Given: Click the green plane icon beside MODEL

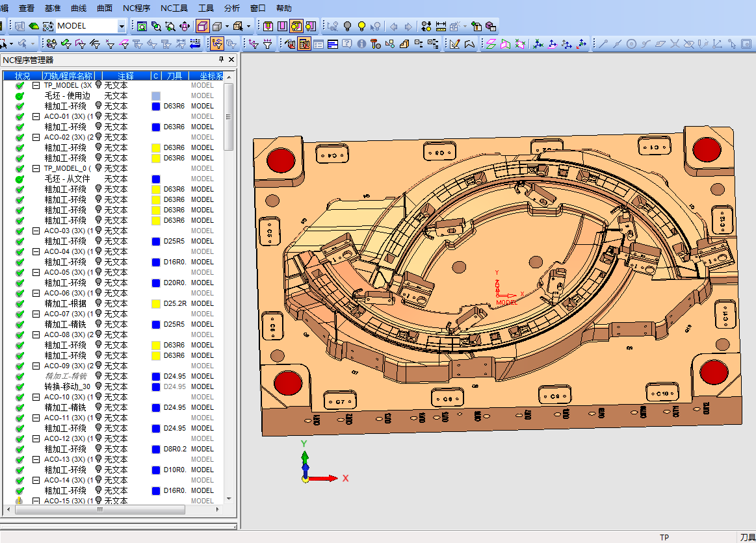Looking at the screenshot, I should pos(33,27).
